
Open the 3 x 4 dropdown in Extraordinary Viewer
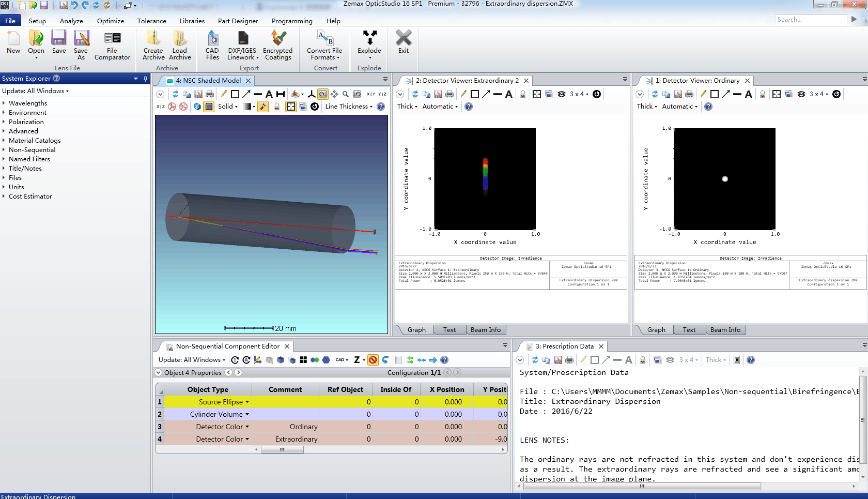(x=579, y=94)
